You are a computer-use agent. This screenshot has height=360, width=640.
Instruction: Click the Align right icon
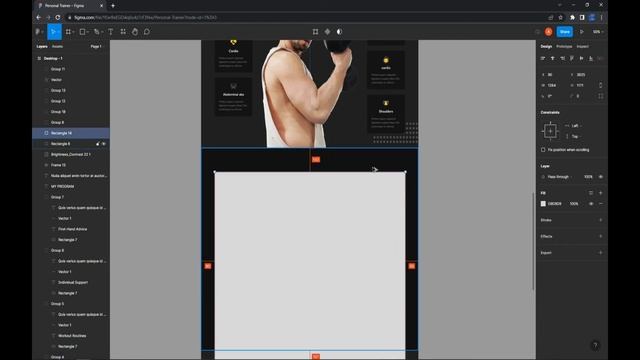coord(562,58)
